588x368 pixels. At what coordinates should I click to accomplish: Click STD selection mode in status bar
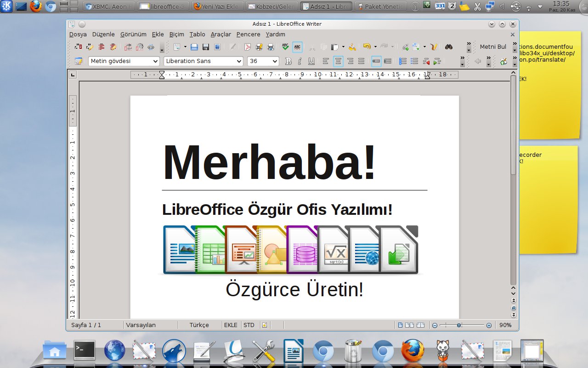(249, 325)
